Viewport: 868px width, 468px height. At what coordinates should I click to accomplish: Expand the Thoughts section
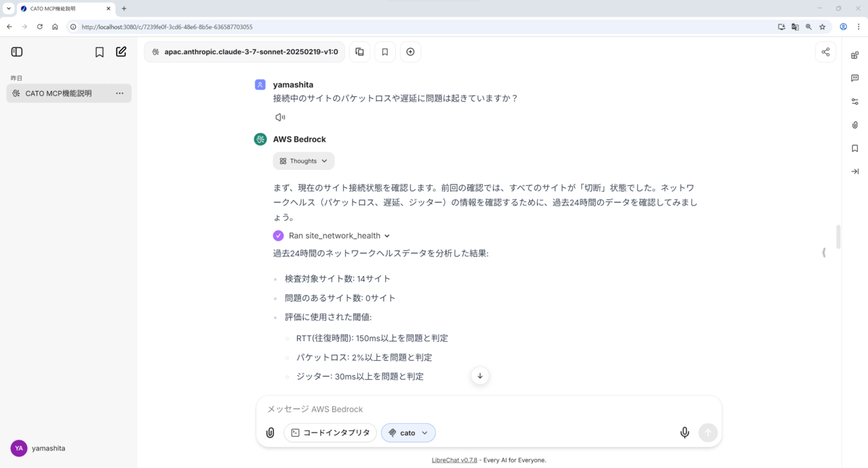pyautogui.click(x=304, y=161)
